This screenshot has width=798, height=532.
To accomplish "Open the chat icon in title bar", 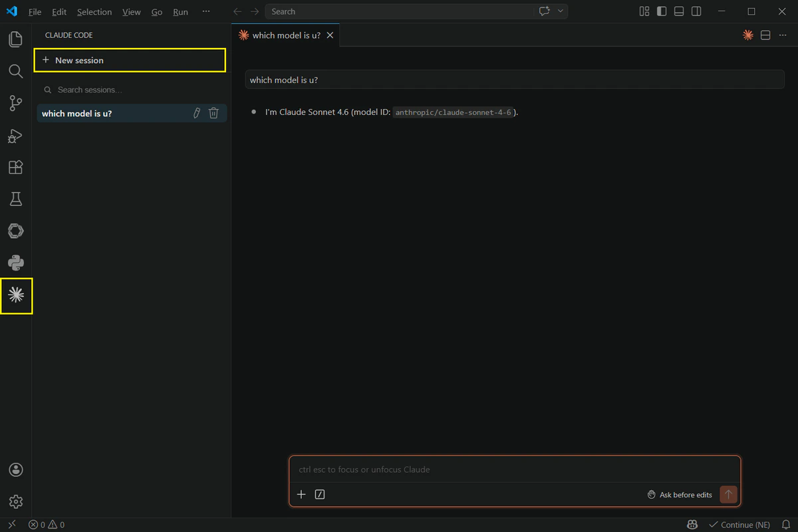I will pyautogui.click(x=545, y=11).
